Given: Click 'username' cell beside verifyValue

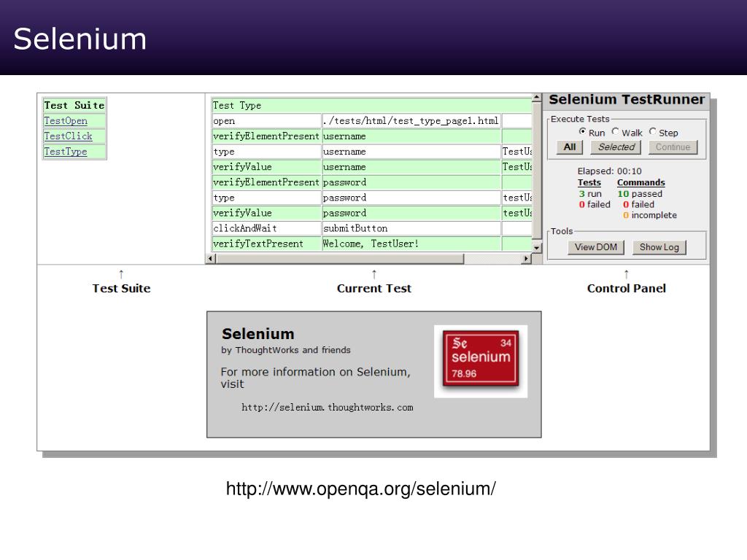Looking at the screenshot, I should pos(411,167).
